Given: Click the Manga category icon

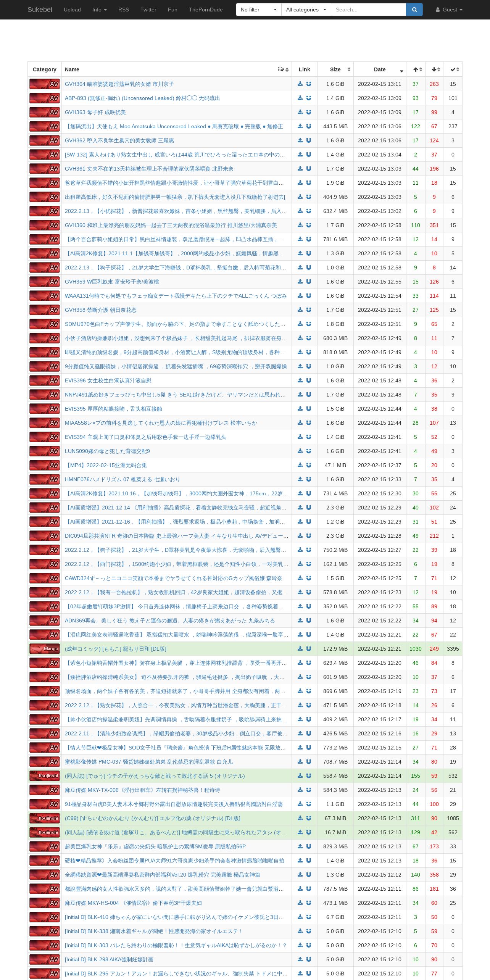Looking at the screenshot, I should tap(45, 649).
